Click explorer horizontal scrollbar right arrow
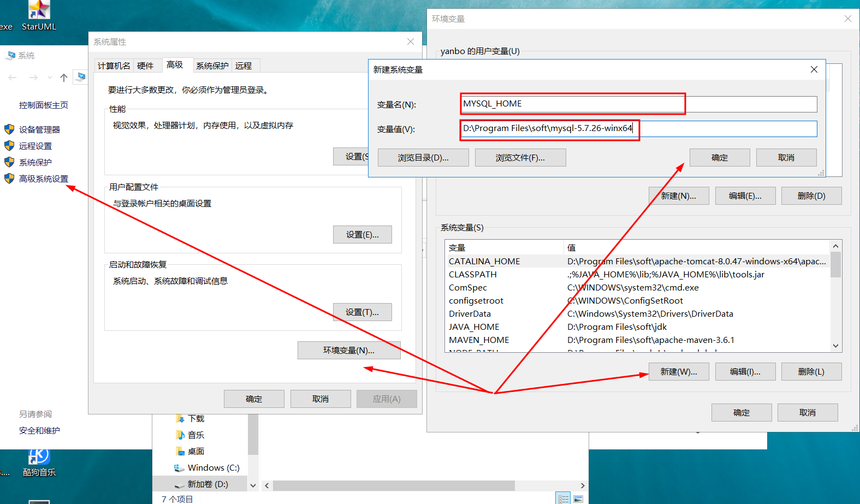 click(x=582, y=485)
